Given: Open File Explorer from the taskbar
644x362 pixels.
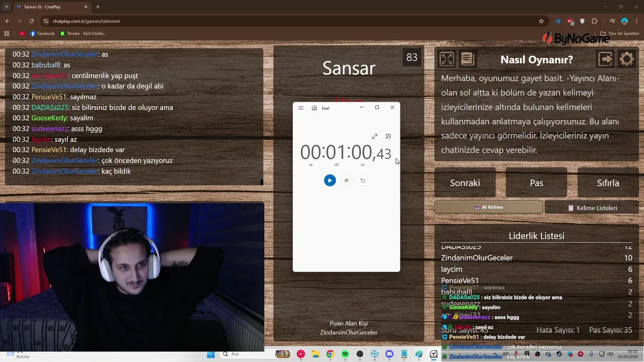Looking at the screenshot, I should pos(315,354).
